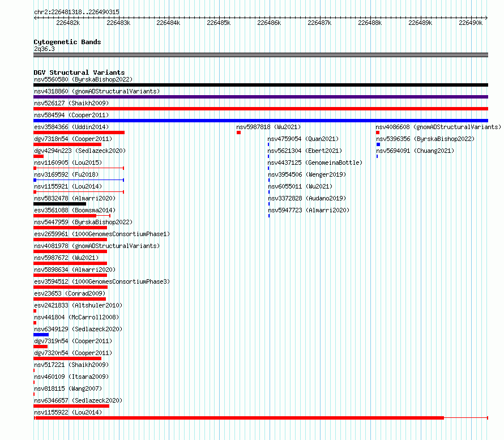Click nsv1155922 (Lou2014) label
The width and height of the screenshot is (504, 440).
[x=68, y=412]
